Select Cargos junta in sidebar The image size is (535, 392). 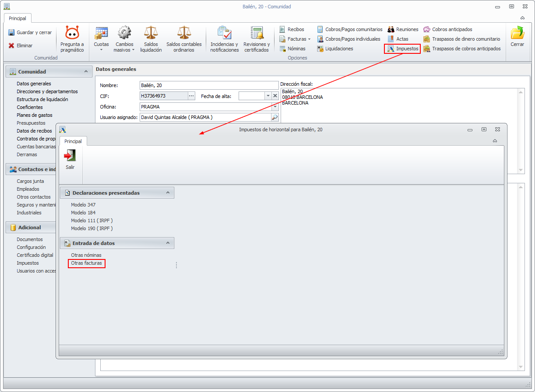[30, 181]
